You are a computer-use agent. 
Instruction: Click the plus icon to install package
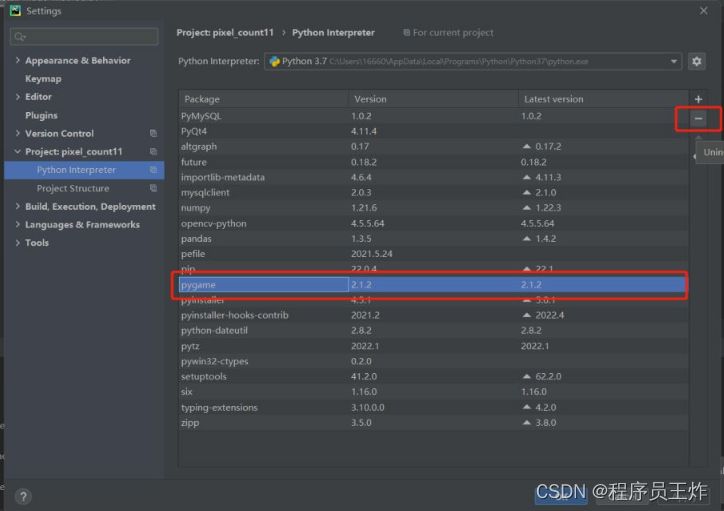click(x=698, y=99)
